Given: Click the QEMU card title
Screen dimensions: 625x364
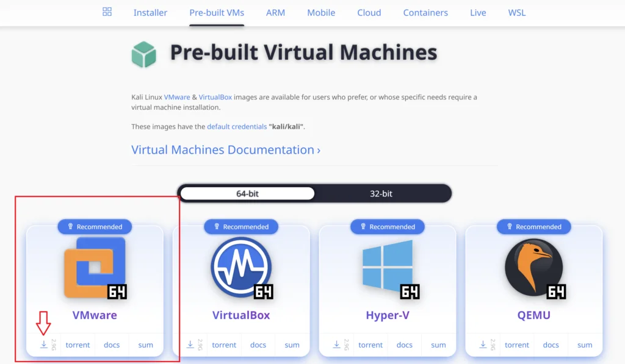Looking at the screenshot, I should 533,315.
